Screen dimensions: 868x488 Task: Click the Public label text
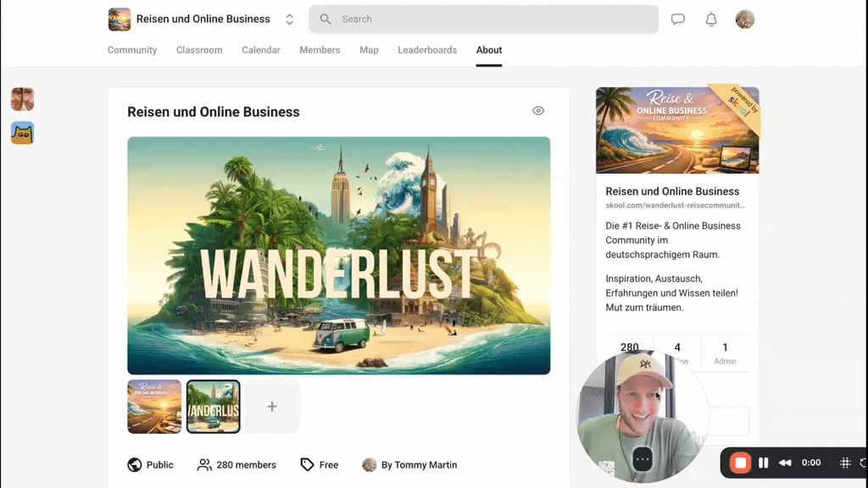pyautogui.click(x=159, y=465)
